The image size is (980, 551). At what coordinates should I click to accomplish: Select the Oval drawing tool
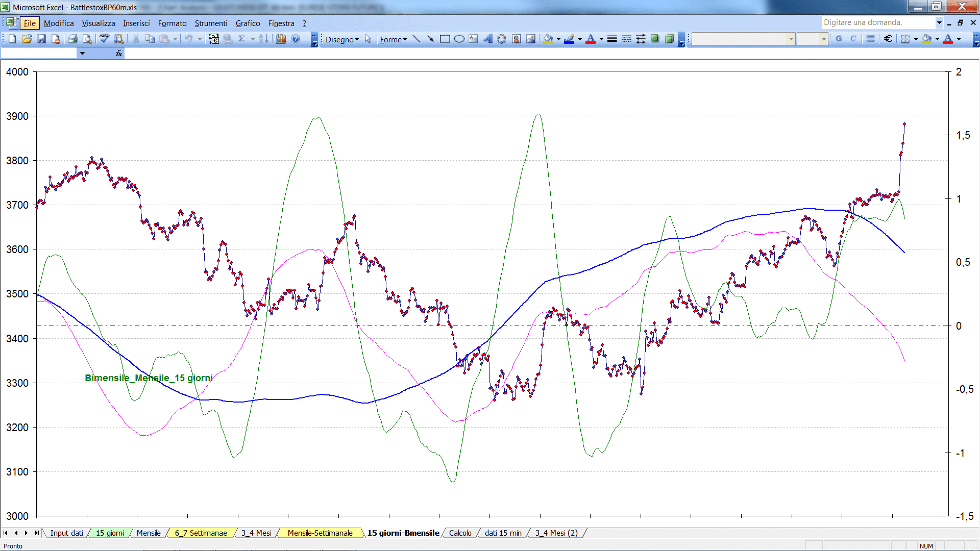(459, 39)
